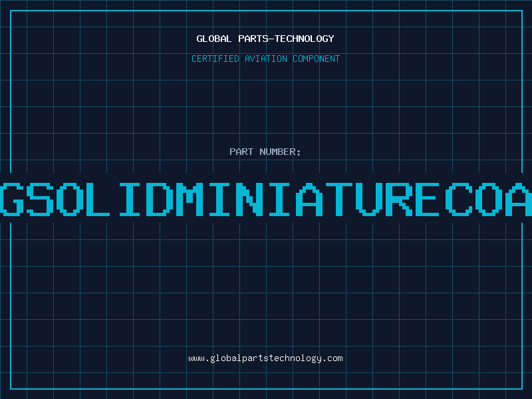Click the large GSOLIDMINIATURECOA part number text

click(x=266, y=199)
